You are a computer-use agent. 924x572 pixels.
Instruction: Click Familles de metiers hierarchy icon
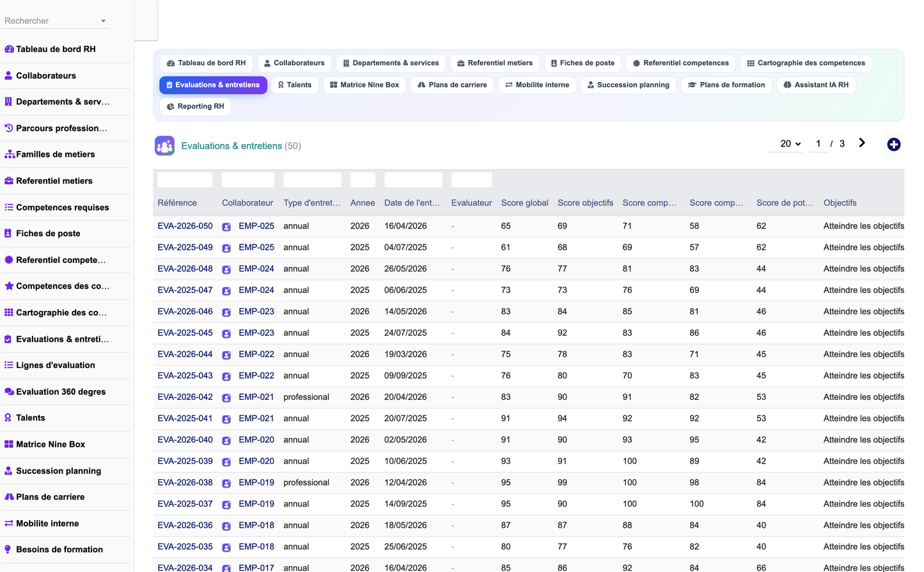click(10, 154)
